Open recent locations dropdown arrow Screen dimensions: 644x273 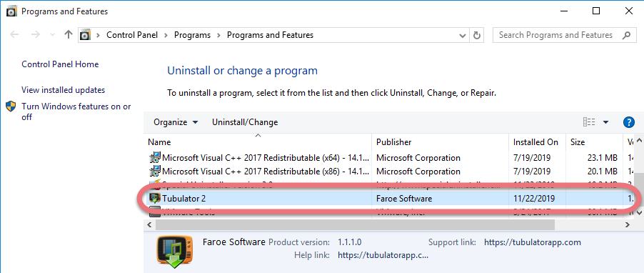tap(52, 35)
